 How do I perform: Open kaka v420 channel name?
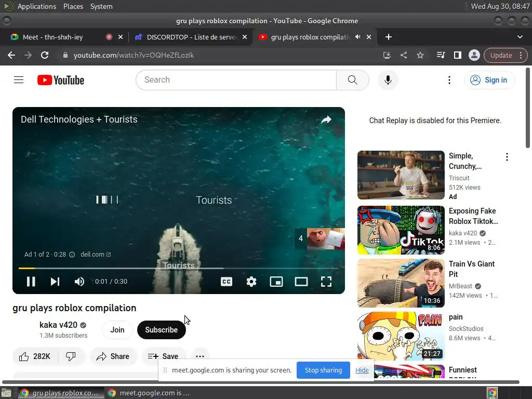tap(58, 325)
